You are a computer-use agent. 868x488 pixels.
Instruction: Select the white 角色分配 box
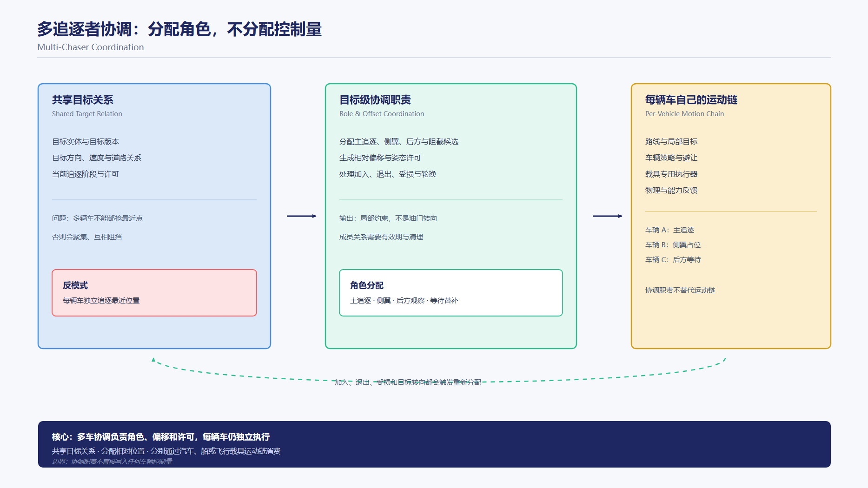[x=451, y=293]
